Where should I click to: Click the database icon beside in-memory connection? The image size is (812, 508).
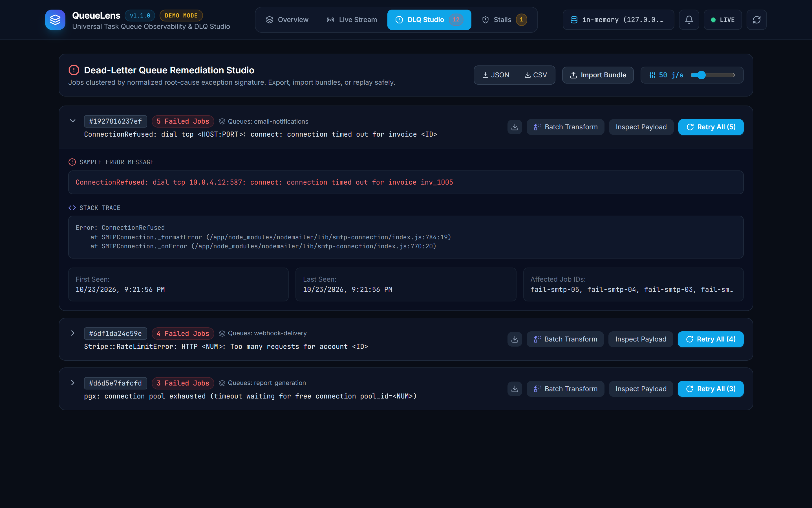[574, 20]
